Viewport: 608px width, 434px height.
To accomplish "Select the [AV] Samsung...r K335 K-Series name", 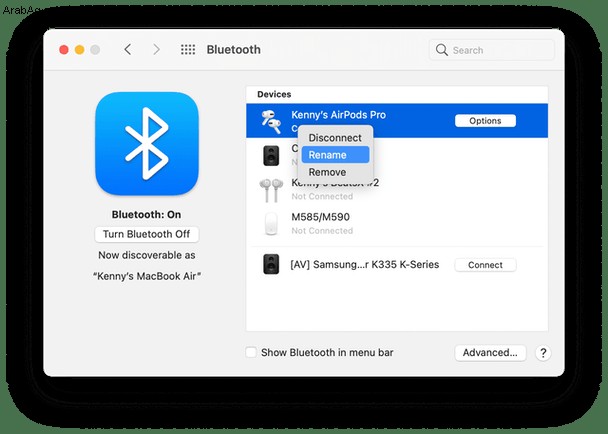I will [364, 265].
